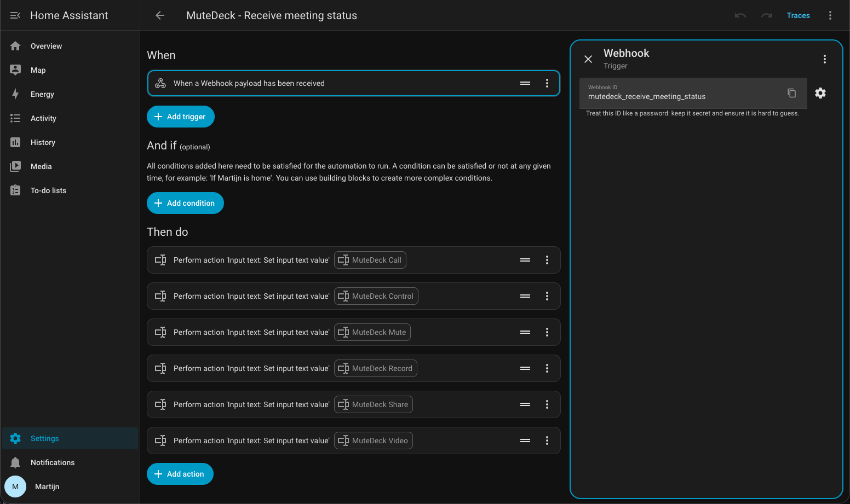The width and height of the screenshot is (850, 504).
Task: Expand the MuteDeck Mute action row
Action: 354,332
